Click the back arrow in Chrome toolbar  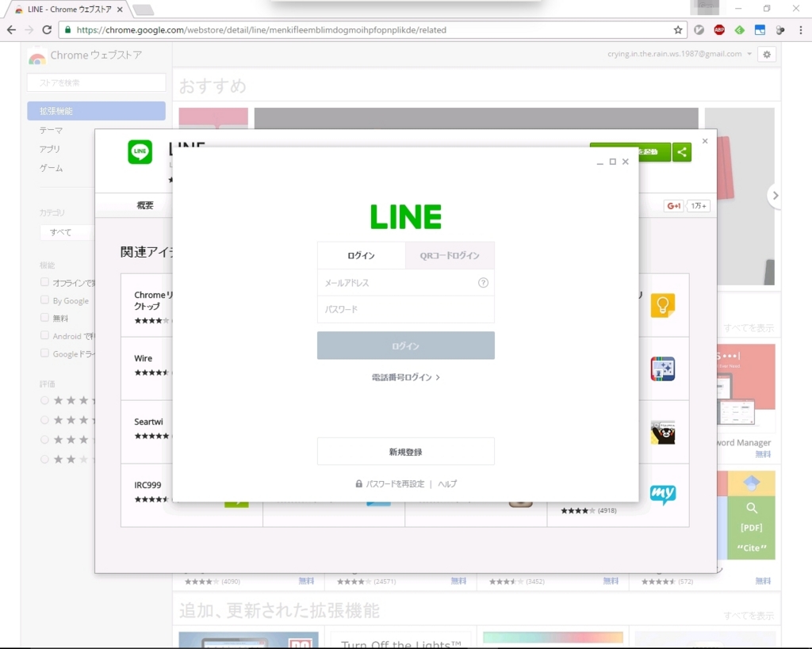point(11,30)
